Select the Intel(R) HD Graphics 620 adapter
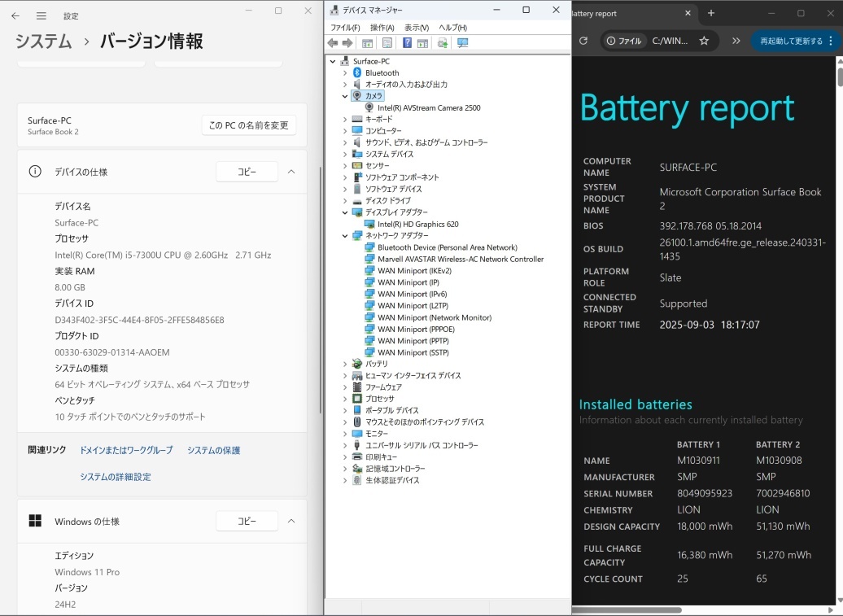 [417, 224]
